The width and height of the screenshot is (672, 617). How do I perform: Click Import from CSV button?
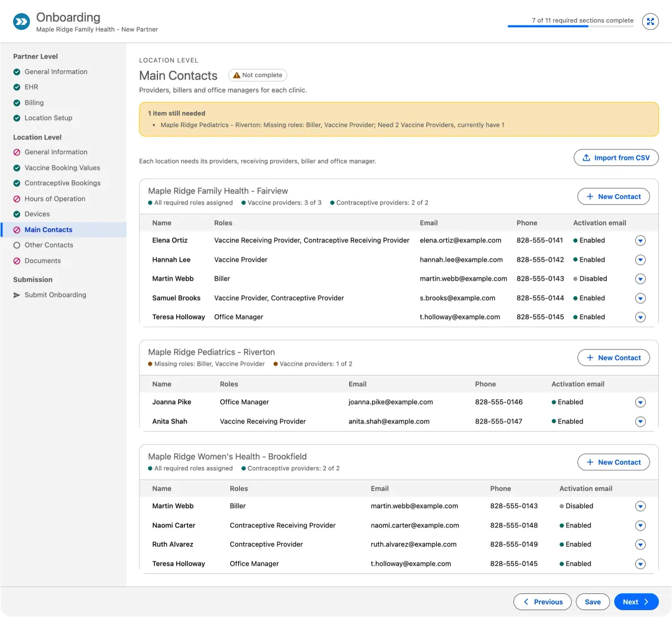point(616,158)
